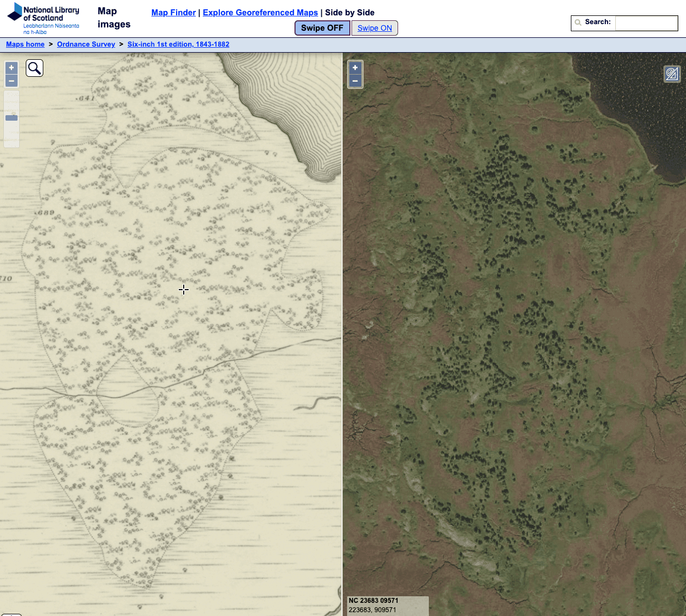Screen dimensions: 686x616
Task: Open the Map Finder page
Action: [x=173, y=13]
